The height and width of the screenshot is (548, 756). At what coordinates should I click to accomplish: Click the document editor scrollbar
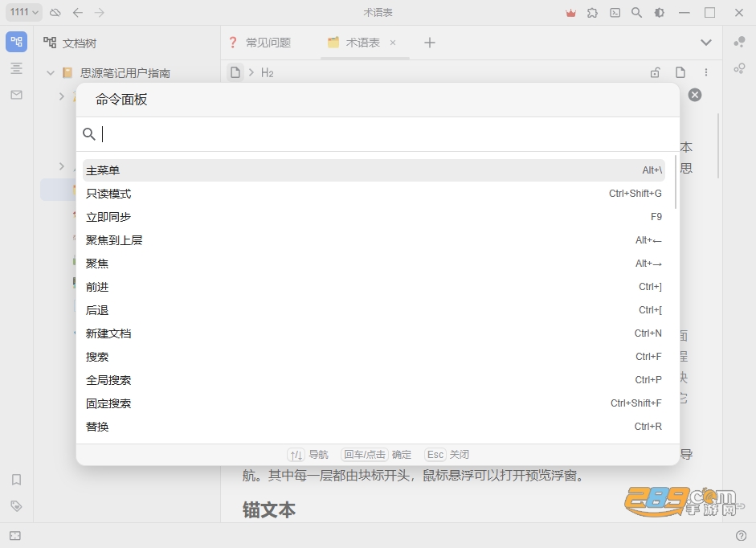point(718,146)
